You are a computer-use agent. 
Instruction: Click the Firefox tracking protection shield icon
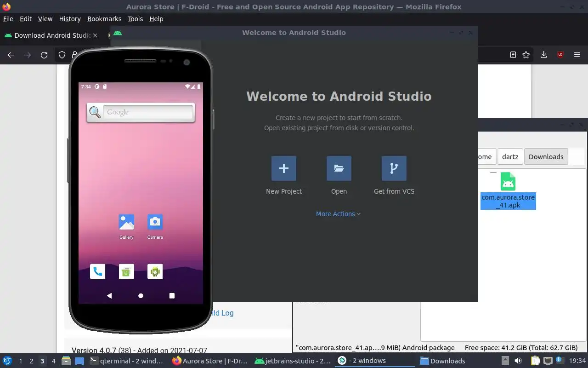pyautogui.click(x=62, y=55)
